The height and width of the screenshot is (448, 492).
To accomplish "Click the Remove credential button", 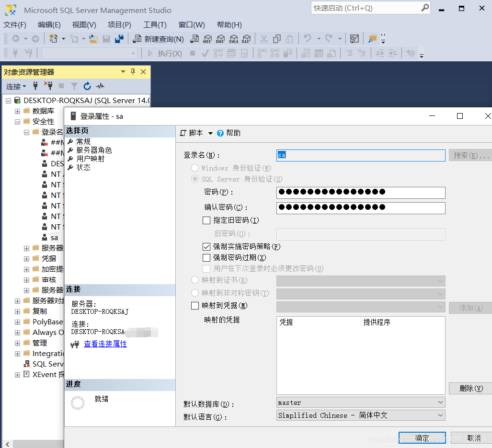I will pyautogui.click(x=470, y=389).
